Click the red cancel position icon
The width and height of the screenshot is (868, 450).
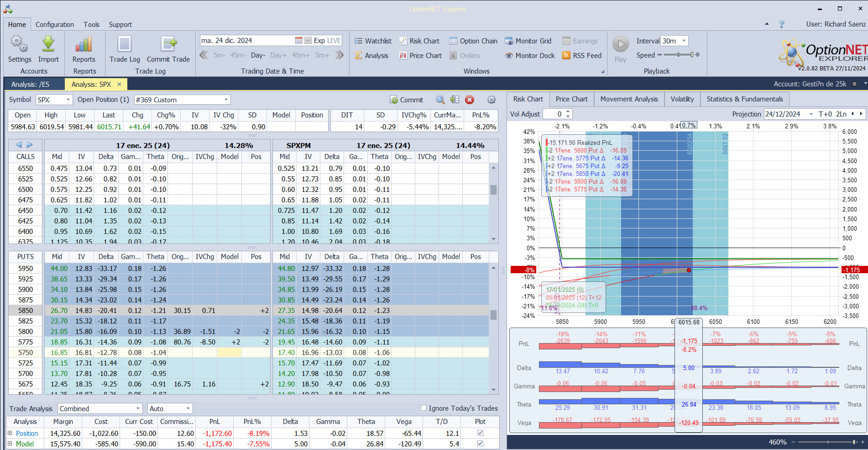[x=470, y=100]
